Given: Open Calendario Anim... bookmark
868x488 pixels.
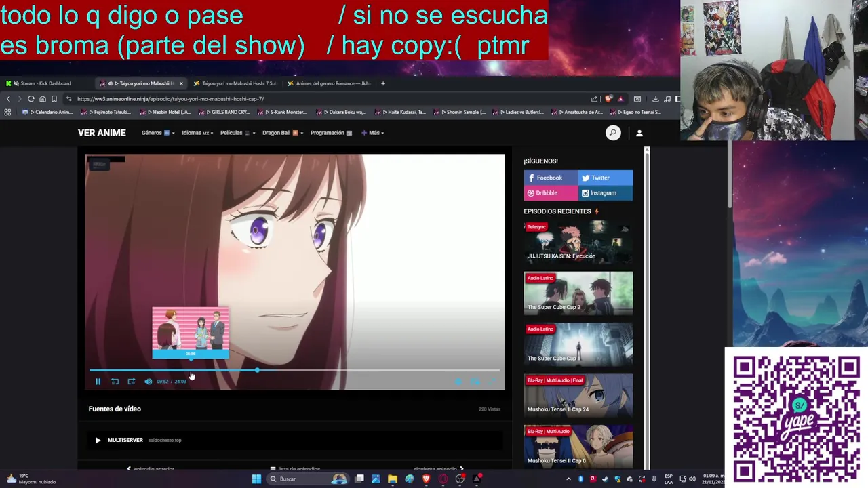Looking at the screenshot, I should coord(47,112).
